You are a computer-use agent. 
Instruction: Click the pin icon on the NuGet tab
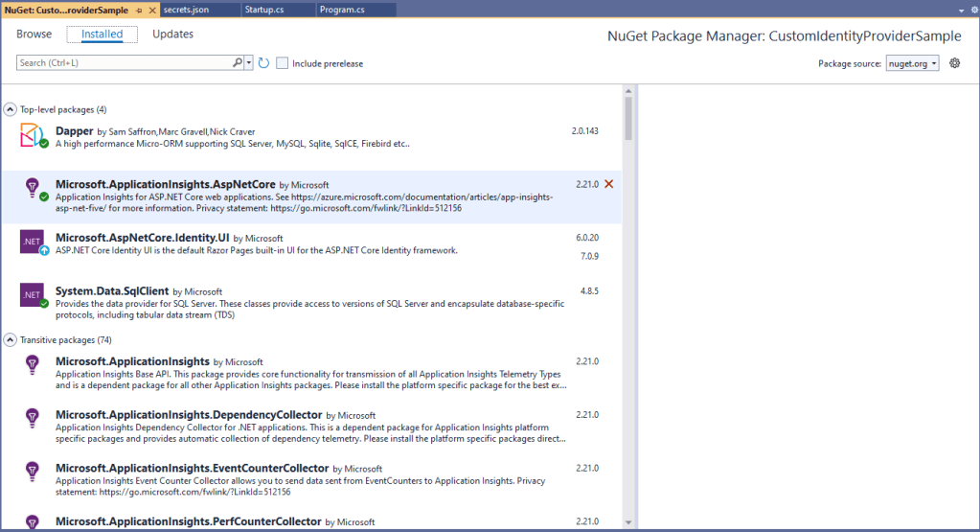[139, 10]
